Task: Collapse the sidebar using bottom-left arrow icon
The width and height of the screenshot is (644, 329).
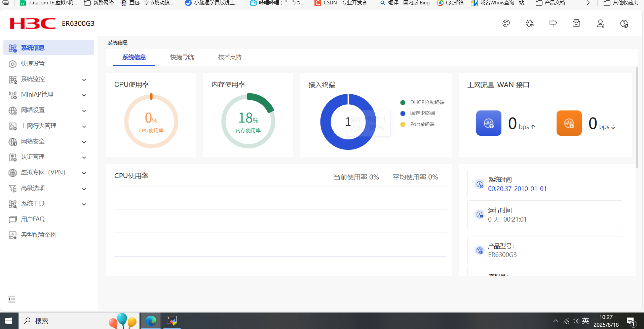Action: [x=12, y=299]
